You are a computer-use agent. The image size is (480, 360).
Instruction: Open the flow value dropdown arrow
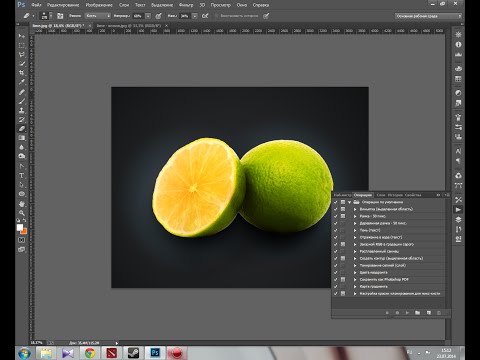tap(195, 16)
